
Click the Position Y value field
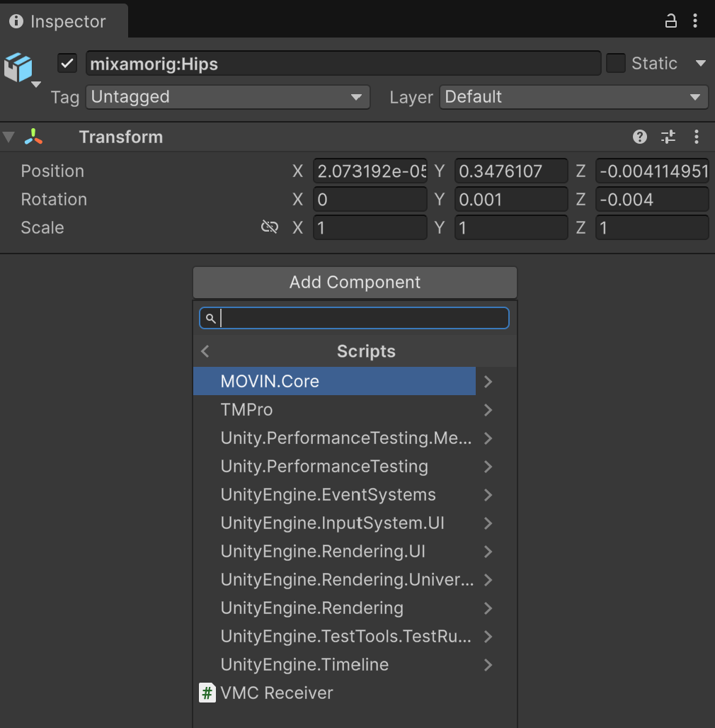[x=510, y=171]
